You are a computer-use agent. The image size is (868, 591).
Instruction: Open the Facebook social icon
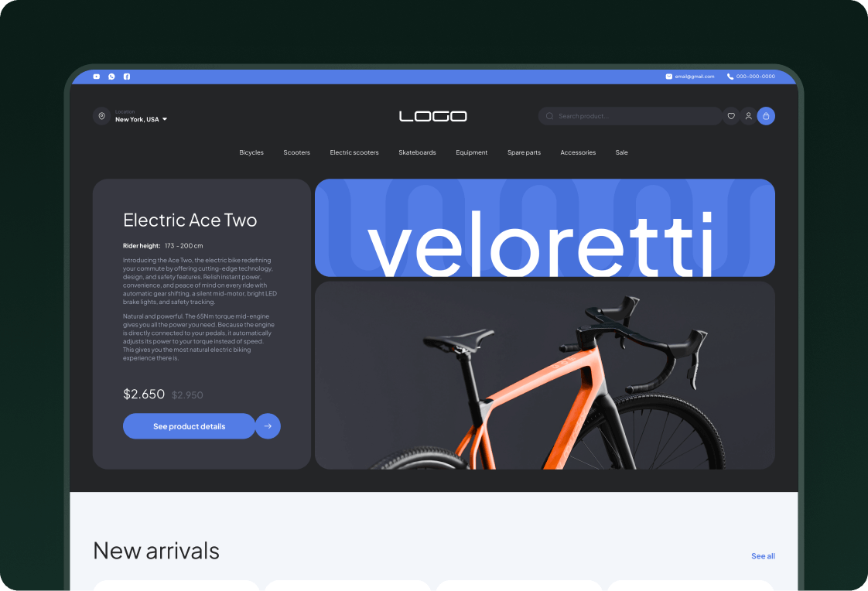click(127, 77)
